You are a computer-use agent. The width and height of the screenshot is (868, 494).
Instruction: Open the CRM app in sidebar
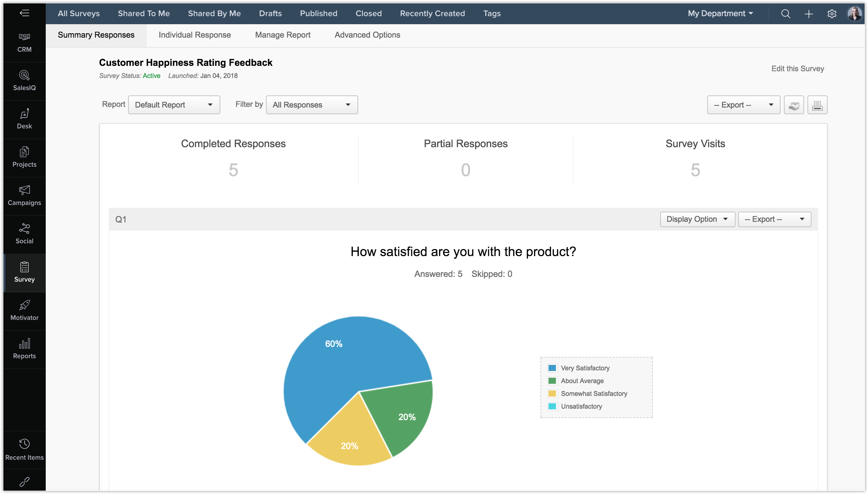tap(24, 42)
